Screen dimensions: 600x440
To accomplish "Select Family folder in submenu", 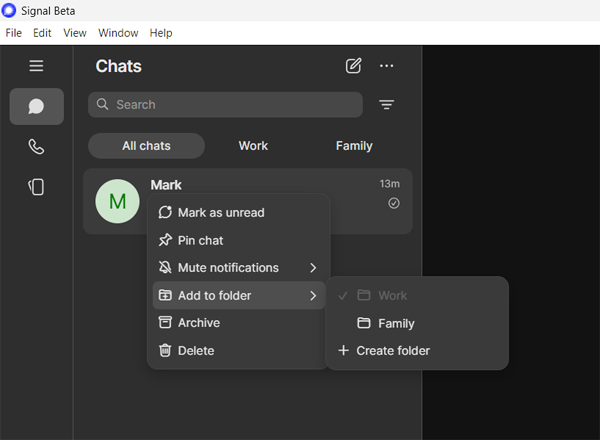I will click(x=396, y=324).
